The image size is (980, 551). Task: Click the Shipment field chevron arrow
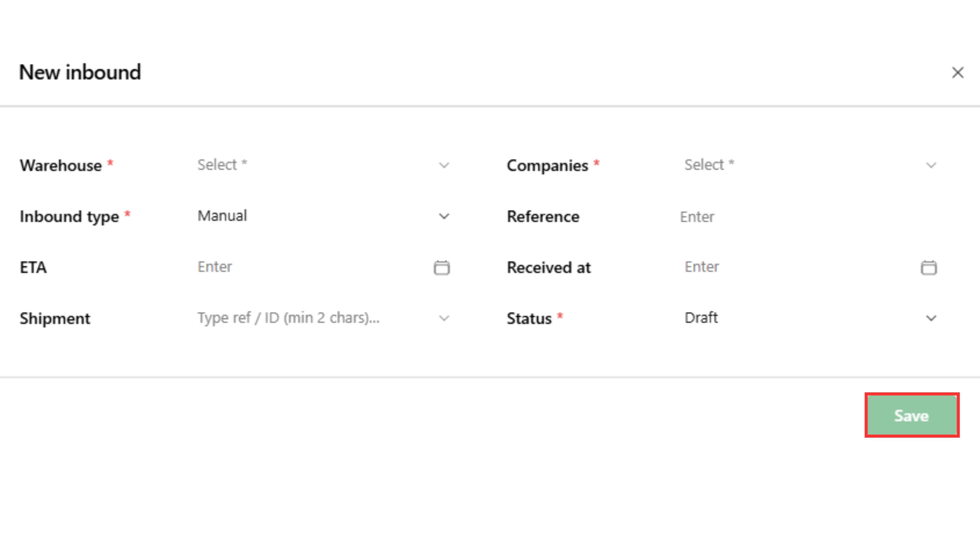pyautogui.click(x=444, y=318)
